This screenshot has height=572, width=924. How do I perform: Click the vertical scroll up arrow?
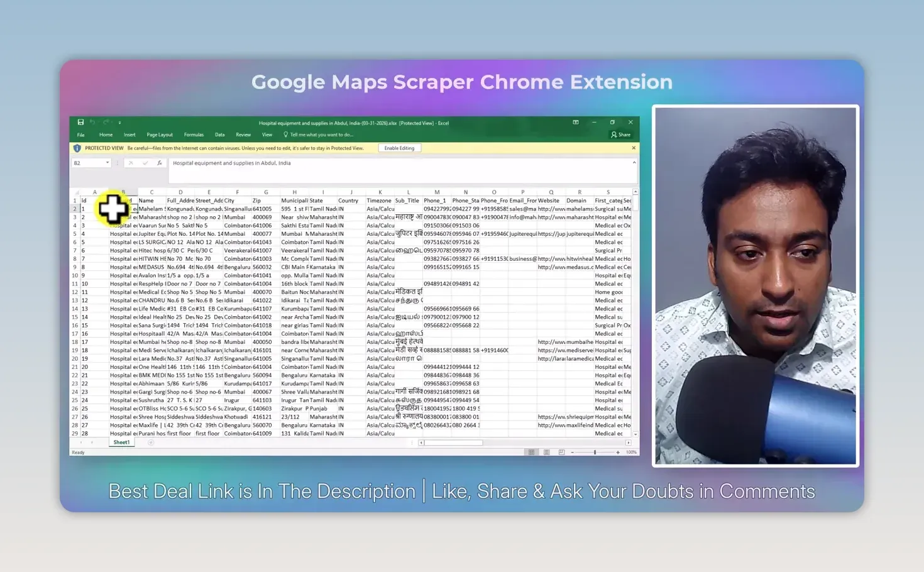pos(635,192)
